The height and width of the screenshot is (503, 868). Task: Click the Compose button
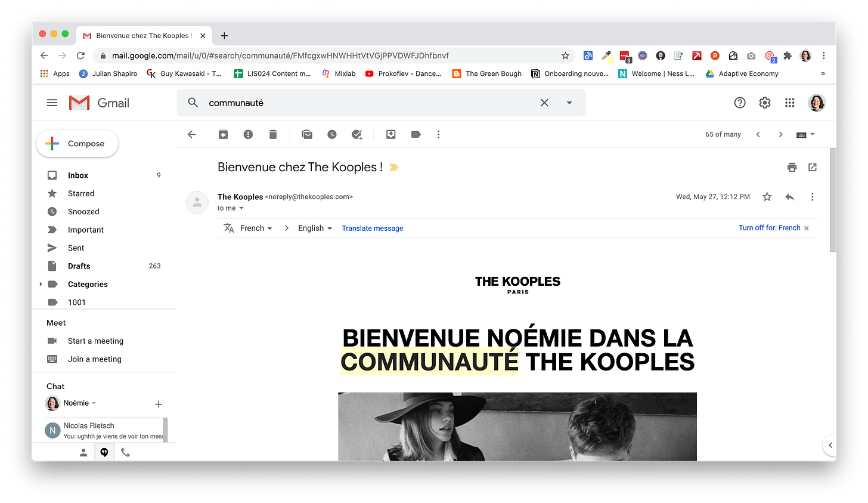(77, 144)
